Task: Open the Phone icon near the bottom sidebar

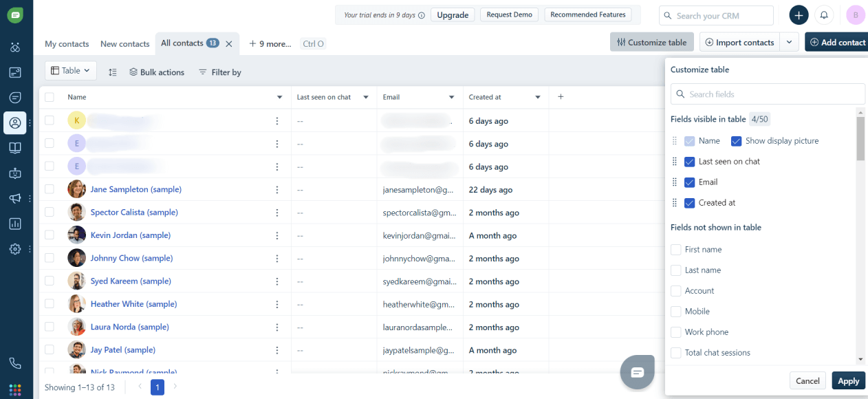Action: tap(15, 363)
